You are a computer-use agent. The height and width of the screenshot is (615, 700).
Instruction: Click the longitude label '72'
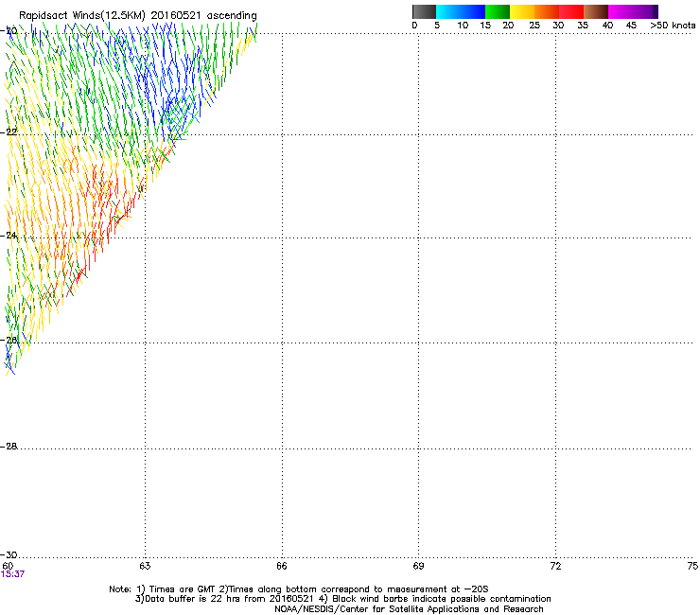coord(556,566)
